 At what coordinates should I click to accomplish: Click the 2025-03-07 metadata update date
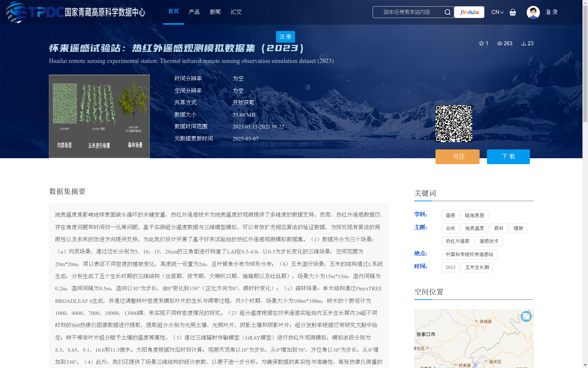point(245,139)
